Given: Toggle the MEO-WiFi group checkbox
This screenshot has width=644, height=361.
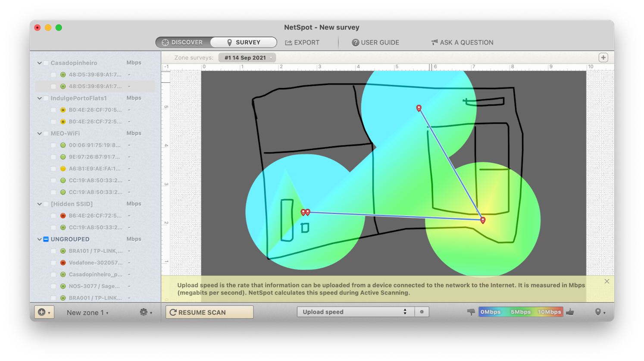Looking at the screenshot, I should 46,134.
